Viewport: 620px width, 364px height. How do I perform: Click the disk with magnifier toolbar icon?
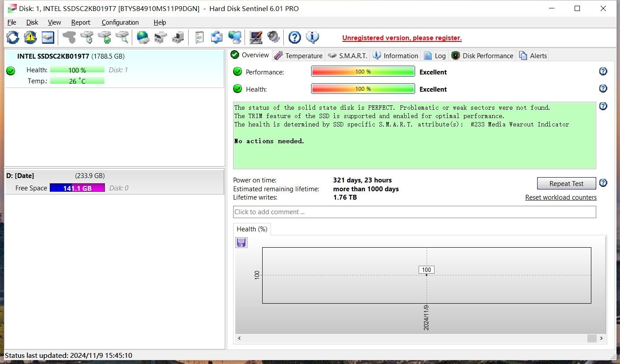[x=123, y=37]
